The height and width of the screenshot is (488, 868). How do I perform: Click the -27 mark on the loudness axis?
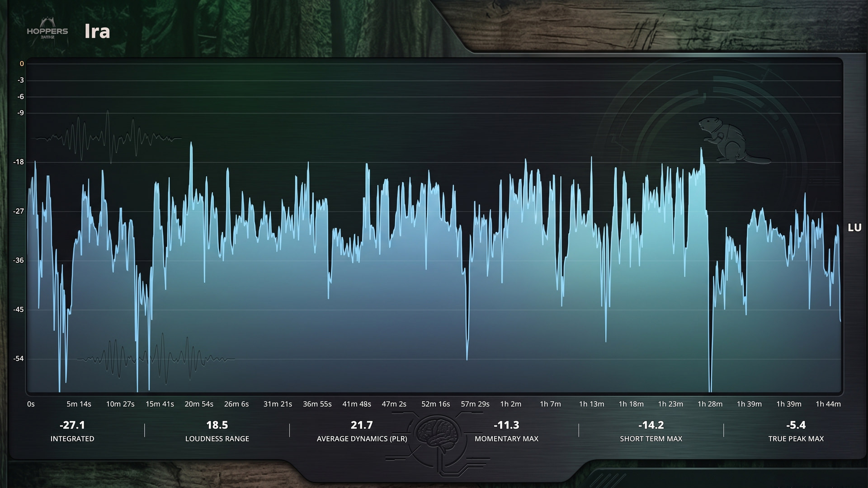coord(19,211)
